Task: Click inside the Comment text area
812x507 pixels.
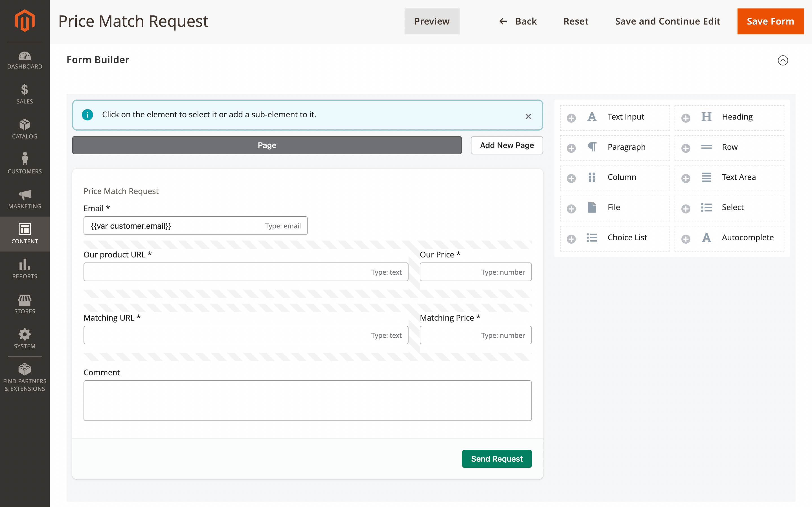Action: (307, 400)
